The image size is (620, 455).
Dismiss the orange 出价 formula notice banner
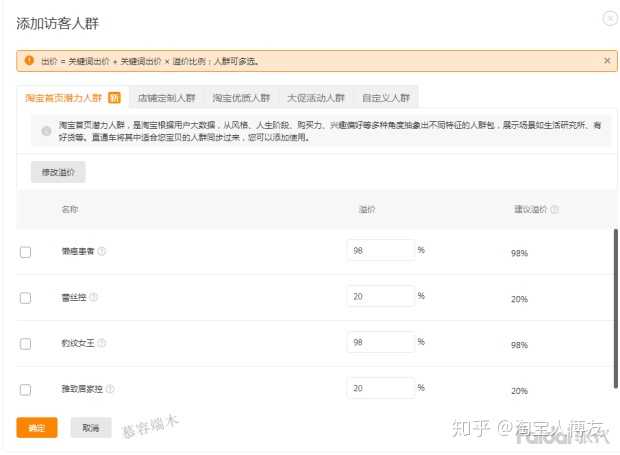coord(606,61)
